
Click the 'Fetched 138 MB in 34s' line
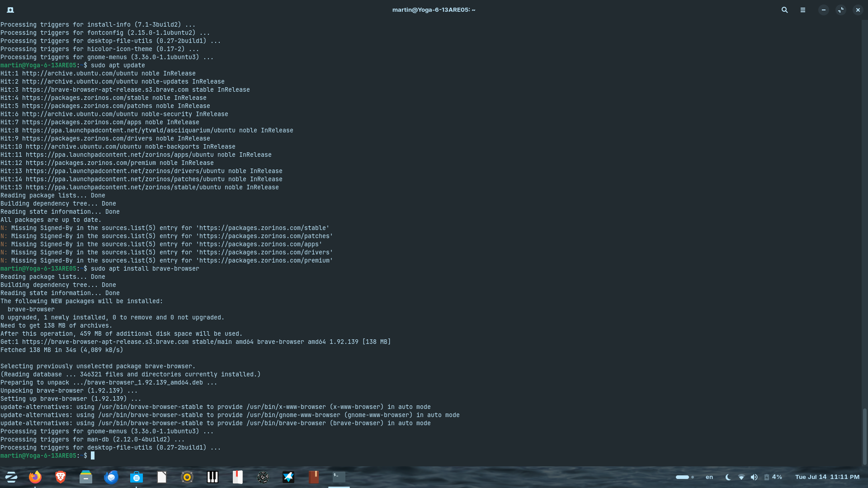(x=62, y=350)
